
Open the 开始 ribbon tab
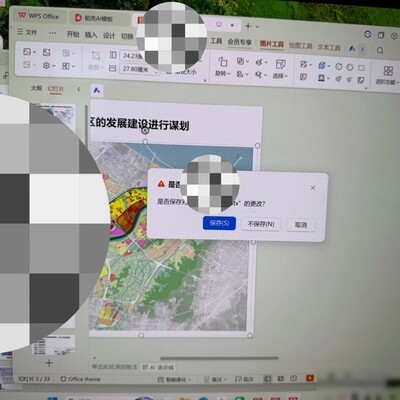[x=73, y=34]
